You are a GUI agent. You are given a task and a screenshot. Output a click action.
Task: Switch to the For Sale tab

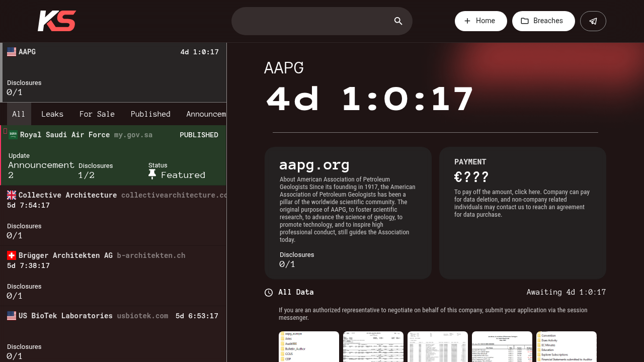click(x=97, y=114)
